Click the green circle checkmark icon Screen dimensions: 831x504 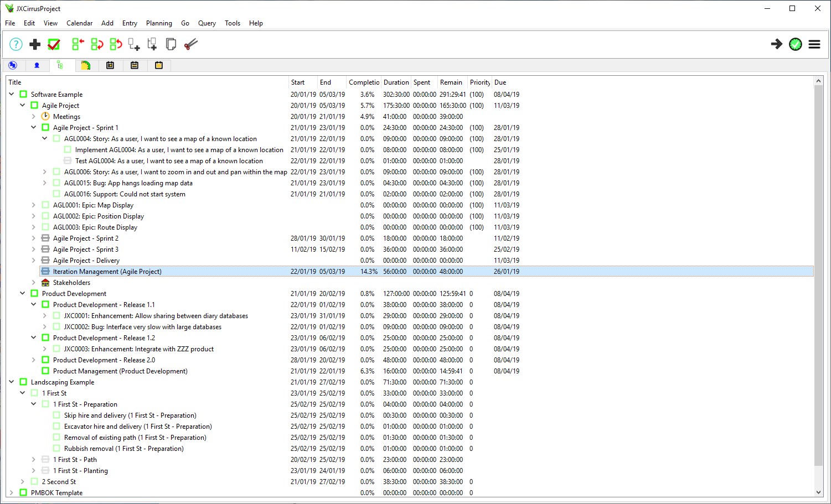[x=796, y=44]
